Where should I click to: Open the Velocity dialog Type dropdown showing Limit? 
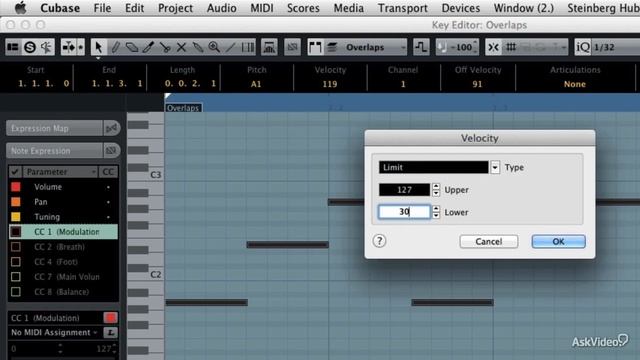click(x=439, y=167)
